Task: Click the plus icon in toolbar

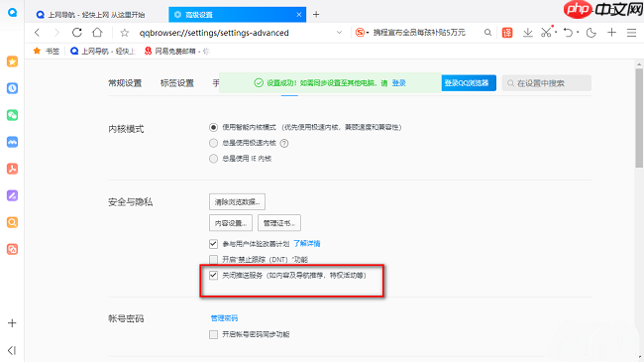Action: coord(611,32)
